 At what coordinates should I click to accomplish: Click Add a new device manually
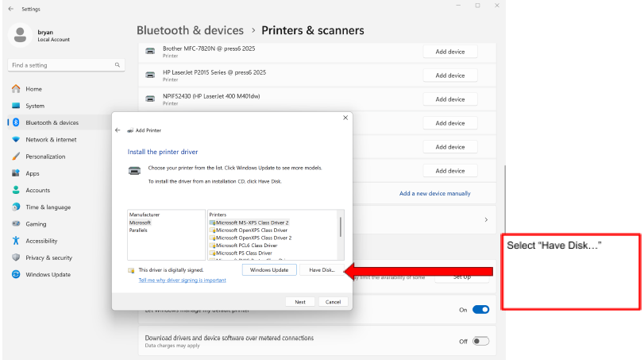pos(435,193)
